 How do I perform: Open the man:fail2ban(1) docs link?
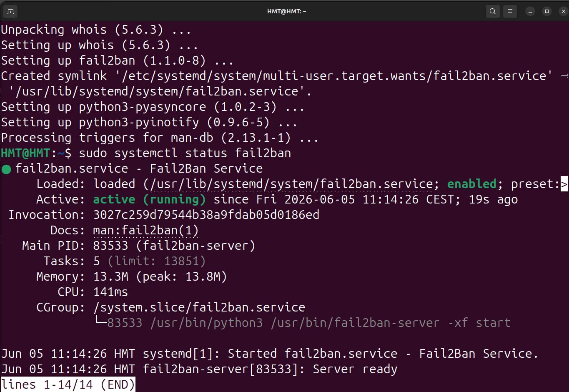(146, 230)
